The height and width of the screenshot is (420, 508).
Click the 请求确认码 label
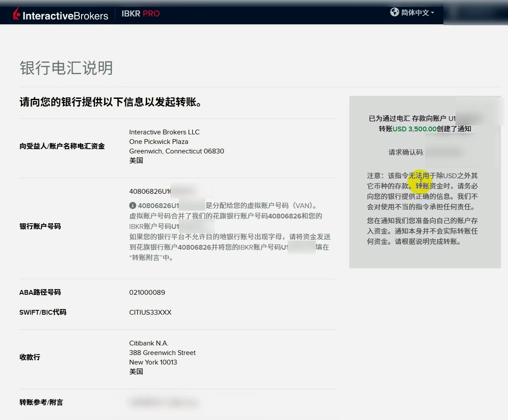click(406, 152)
